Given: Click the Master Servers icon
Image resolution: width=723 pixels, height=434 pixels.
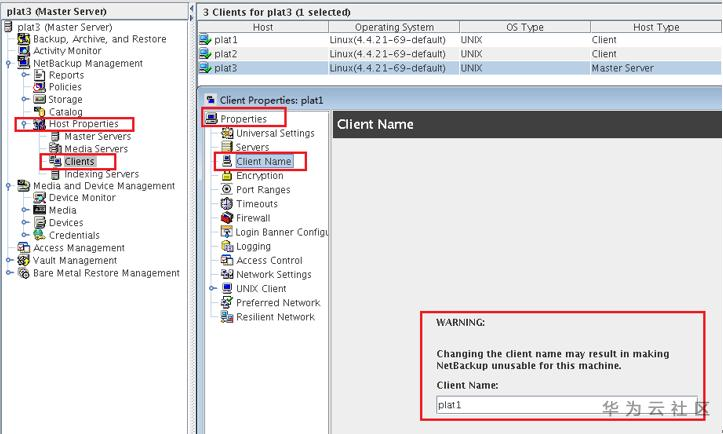Looking at the screenshot, I should point(55,137).
